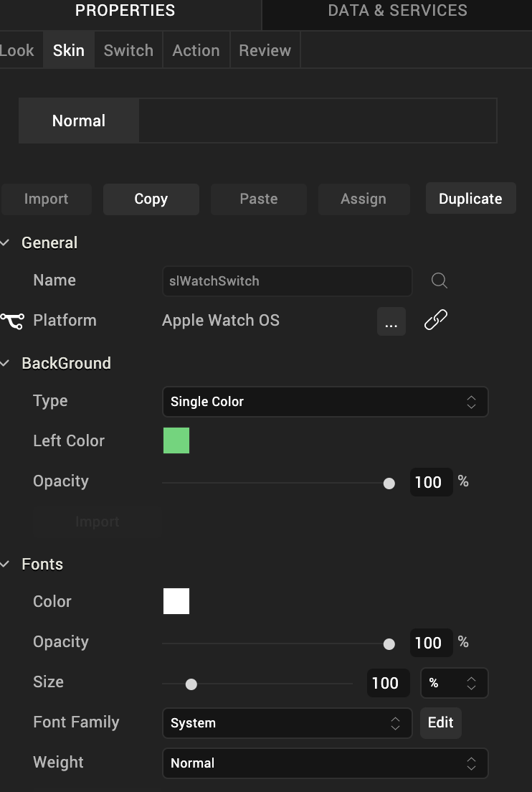Click the Duplicate skin button
The height and width of the screenshot is (792, 532).
pyautogui.click(x=470, y=199)
